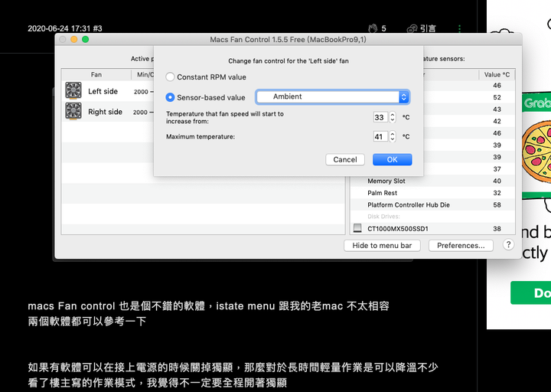Click the CT1000MX500SSD1 disk drive icon
Viewport: 551px width, 392px height.
357,228
